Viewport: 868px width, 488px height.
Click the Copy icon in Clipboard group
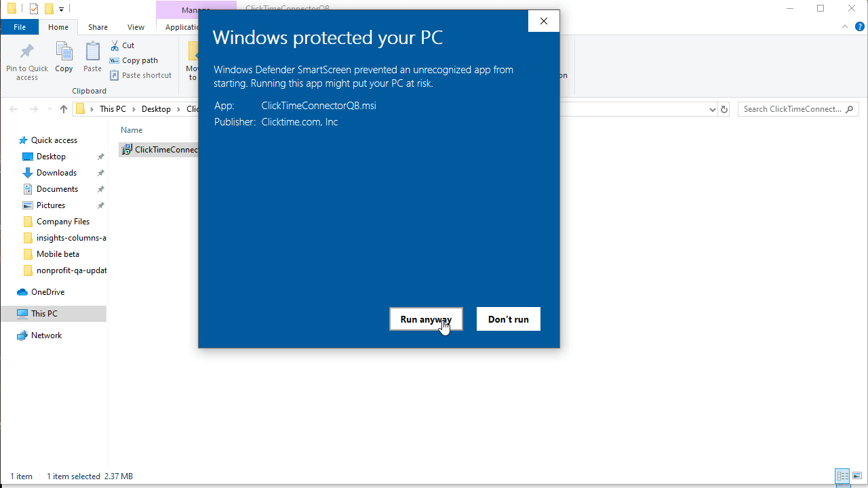pos(64,52)
